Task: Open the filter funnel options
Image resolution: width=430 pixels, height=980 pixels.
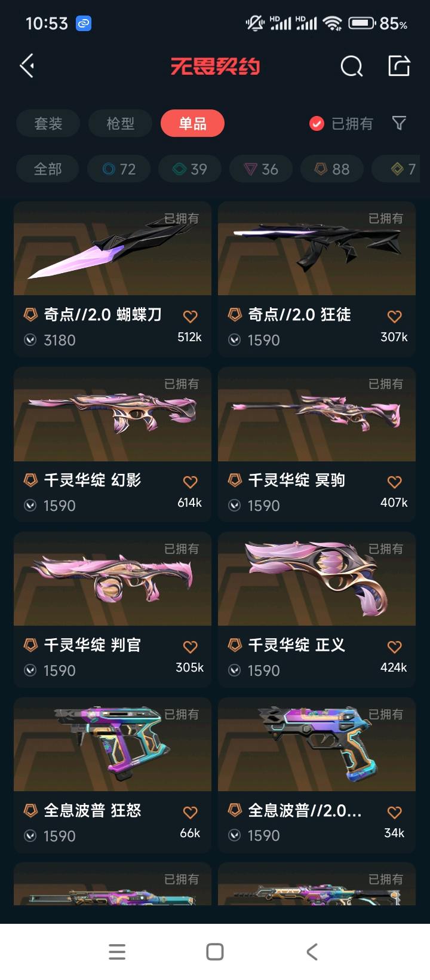Action: tap(399, 123)
